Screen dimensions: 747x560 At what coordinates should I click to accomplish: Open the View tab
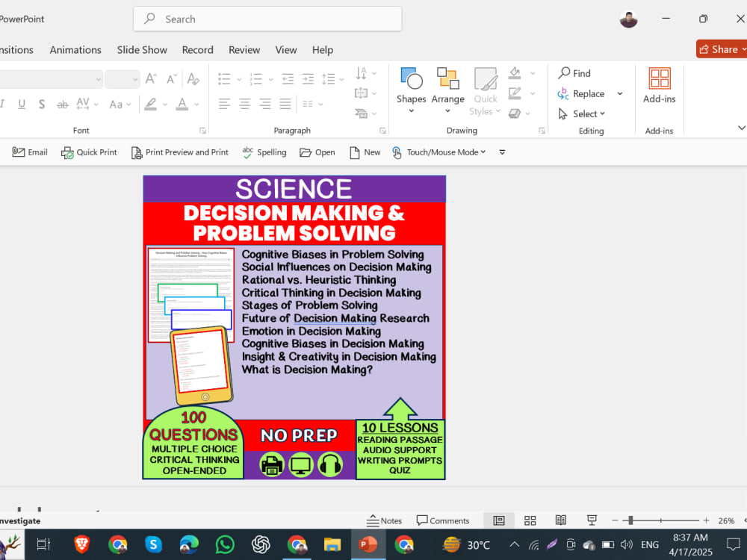[x=286, y=50]
